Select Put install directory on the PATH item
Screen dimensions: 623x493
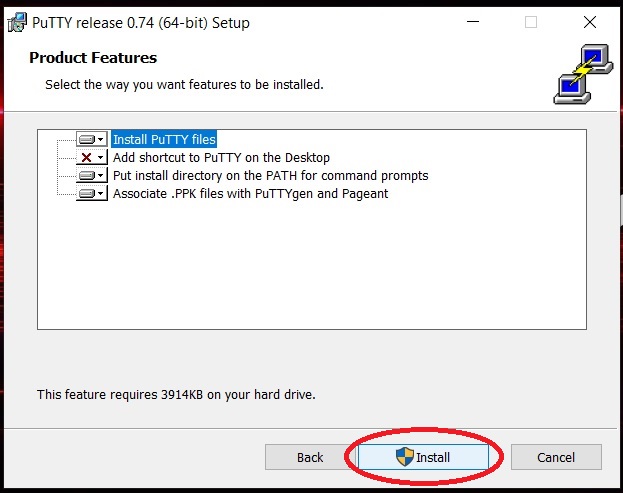(271, 176)
